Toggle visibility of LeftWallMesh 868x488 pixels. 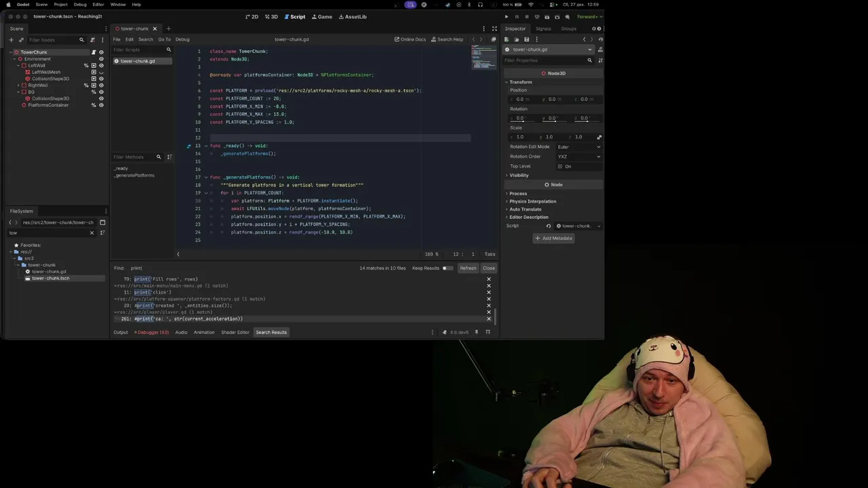pyautogui.click(x=102, y=72)
